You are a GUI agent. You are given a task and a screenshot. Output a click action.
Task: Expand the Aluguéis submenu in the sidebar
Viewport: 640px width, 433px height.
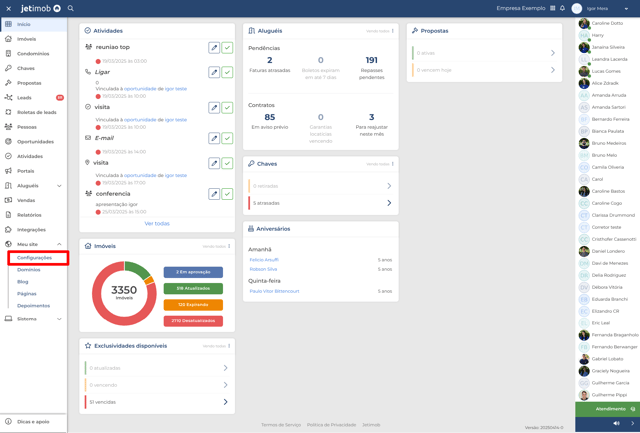(59, 186)
